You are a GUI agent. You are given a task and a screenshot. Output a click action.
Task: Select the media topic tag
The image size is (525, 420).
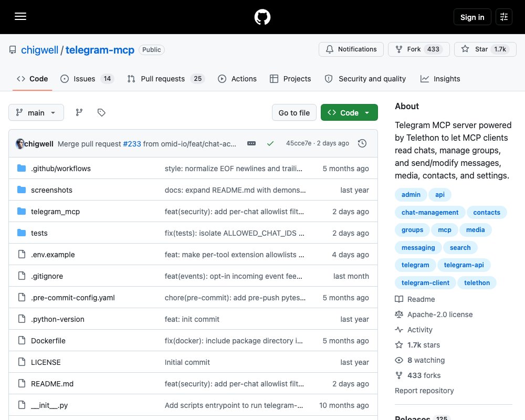[475, 230]
